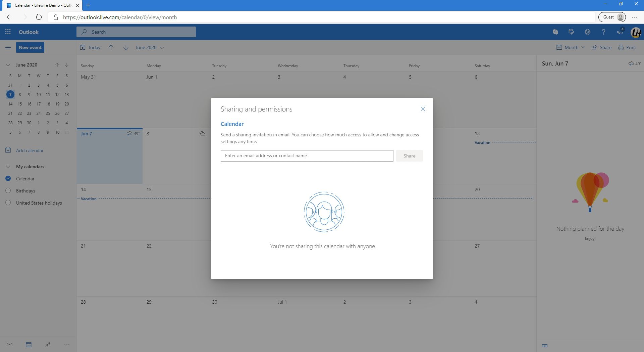Jump to Today

tap(90, 47)
